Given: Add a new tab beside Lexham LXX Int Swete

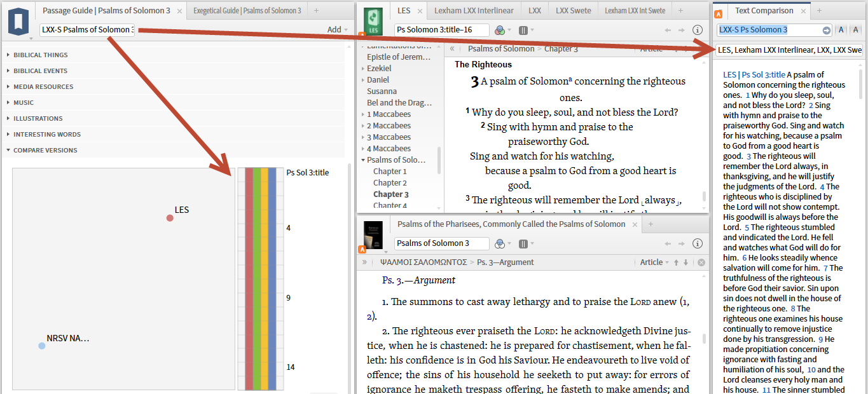Looking at the screenshot, I should [x=681, y=11].
